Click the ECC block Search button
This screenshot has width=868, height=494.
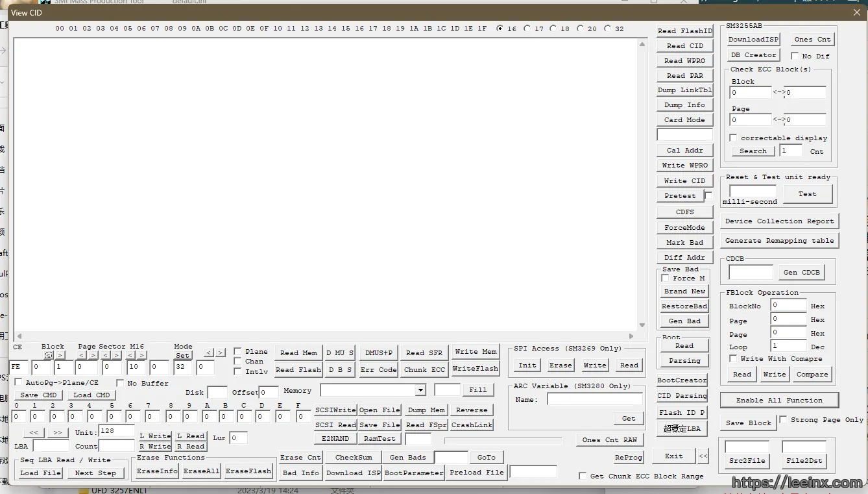coord(753,151)
